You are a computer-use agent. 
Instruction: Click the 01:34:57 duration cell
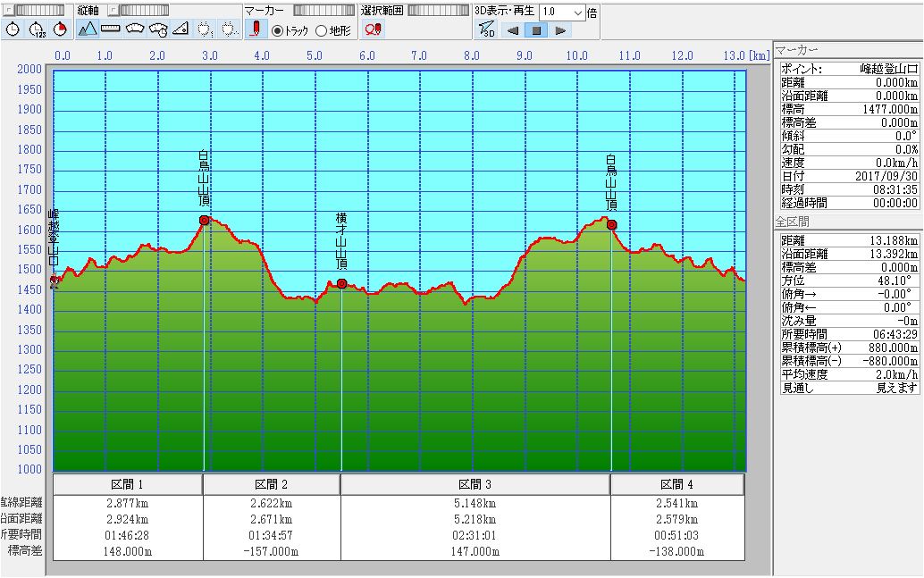(x=271, y=536)
